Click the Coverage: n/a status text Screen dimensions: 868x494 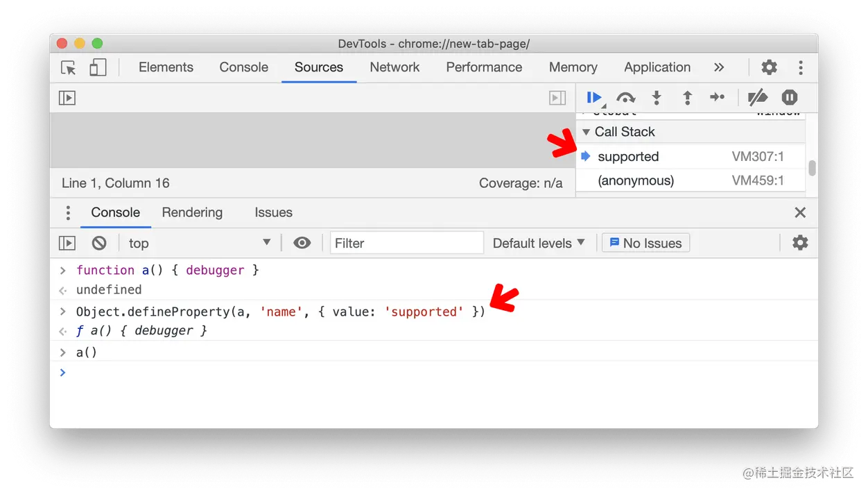tap(521, 183)
